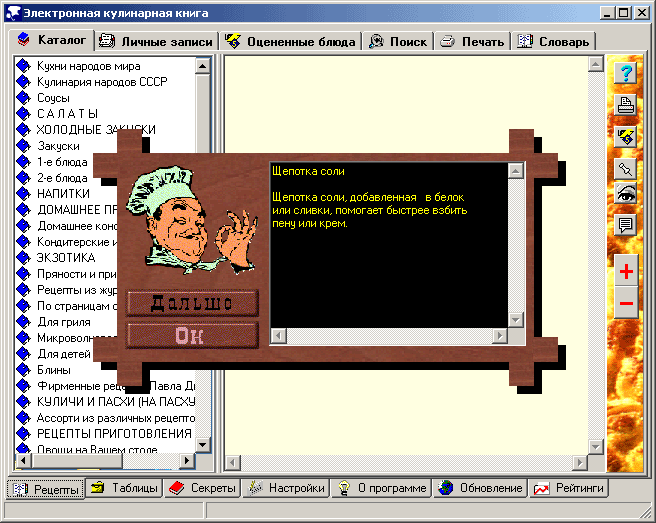
Task: Click Дальше for the next tip
Action: pyautogui.click(x=192, y=303)
